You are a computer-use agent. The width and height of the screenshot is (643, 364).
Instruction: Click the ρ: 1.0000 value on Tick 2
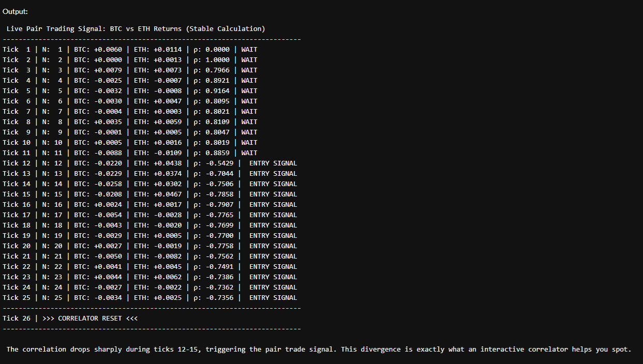pos(212,60)
